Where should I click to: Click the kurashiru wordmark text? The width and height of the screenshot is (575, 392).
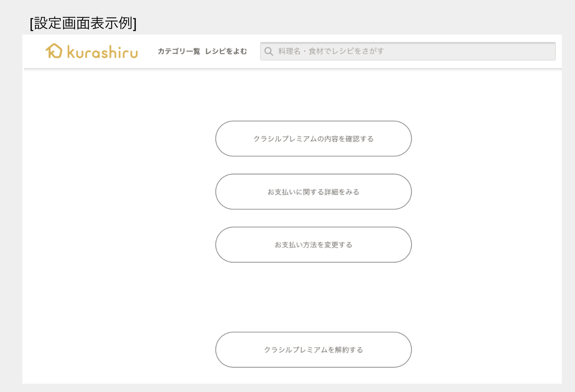coord(102,52)
